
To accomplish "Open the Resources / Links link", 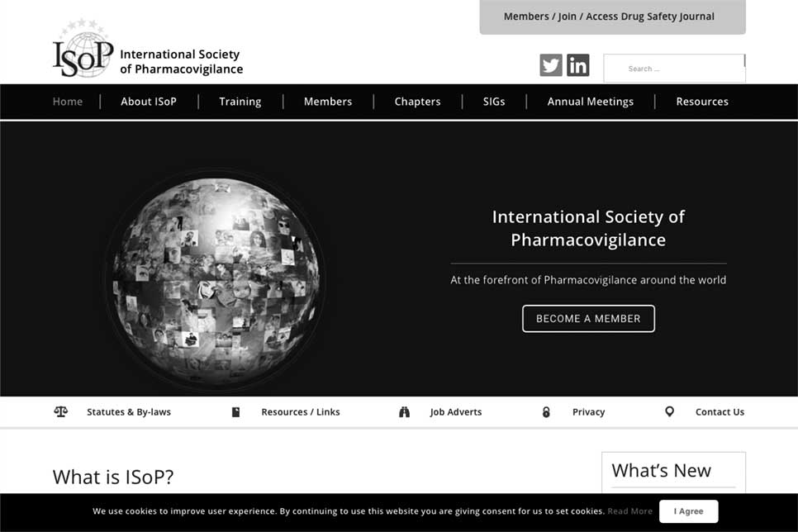I will click(x=301, y=412).
